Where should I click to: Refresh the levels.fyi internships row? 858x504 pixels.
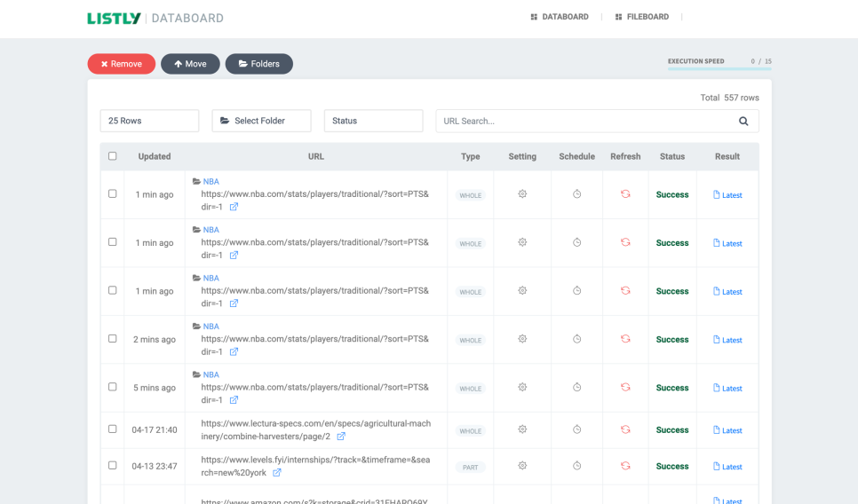click(625, 466)
